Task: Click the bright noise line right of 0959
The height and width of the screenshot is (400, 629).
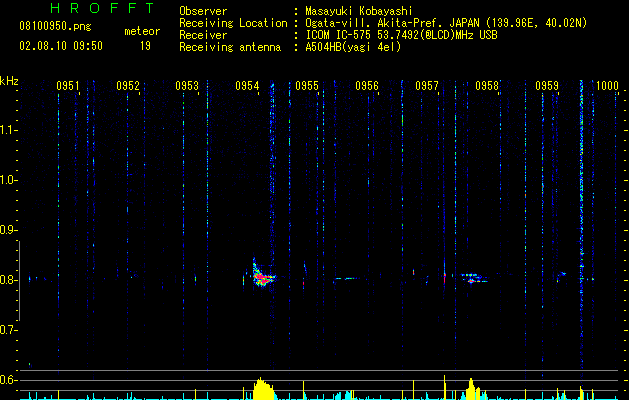Action: tap(581, 225)
